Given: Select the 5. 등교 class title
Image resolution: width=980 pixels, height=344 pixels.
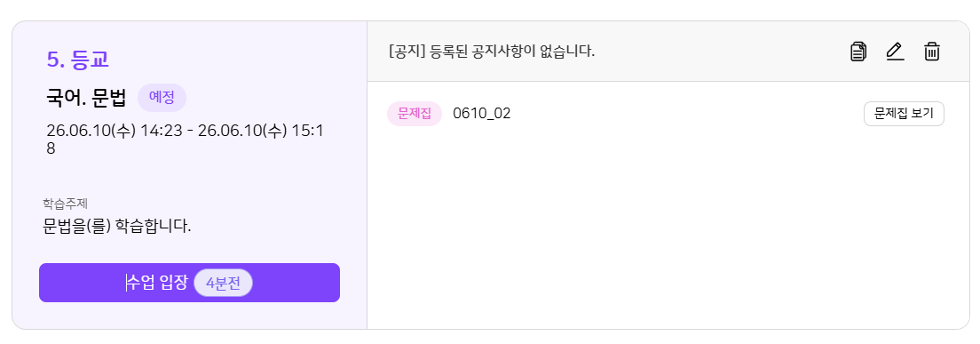Looking at the screenshot, I should (x=78, y=60).
